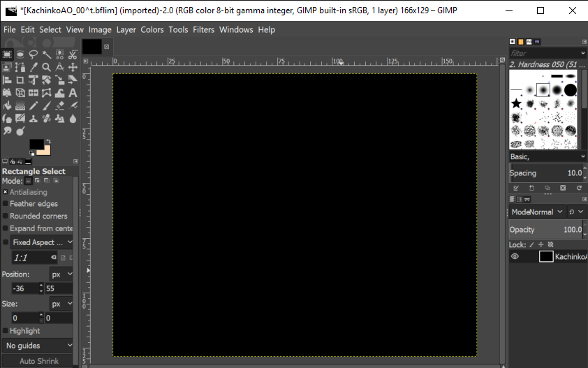The height and width of the screenshot is (368, 588).
Task: Select the Alignment tool
Action: tap(7, 80)
